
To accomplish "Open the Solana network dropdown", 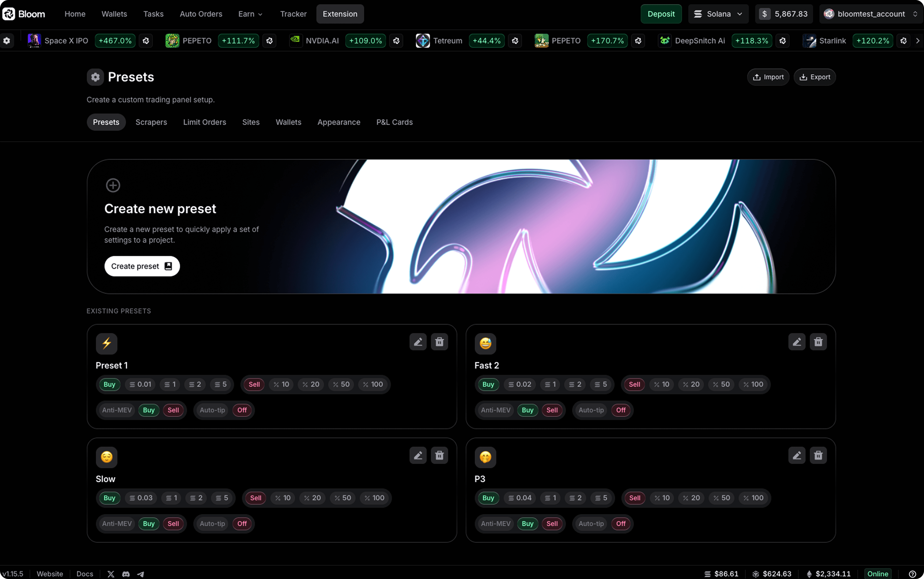I will pos(718,14).
